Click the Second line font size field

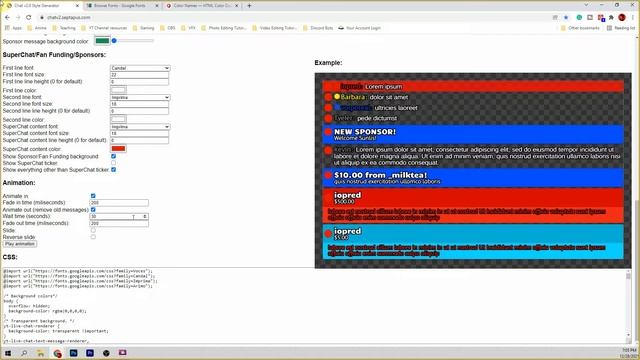coord(140,104)
